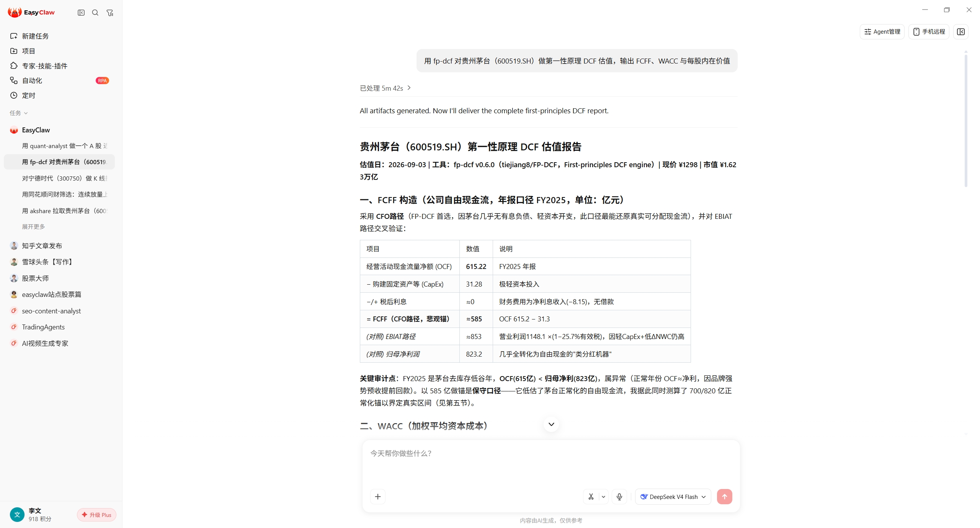Click the TradingAgents icon
This screenshot has height=528, width=980.
click(14, 327)
